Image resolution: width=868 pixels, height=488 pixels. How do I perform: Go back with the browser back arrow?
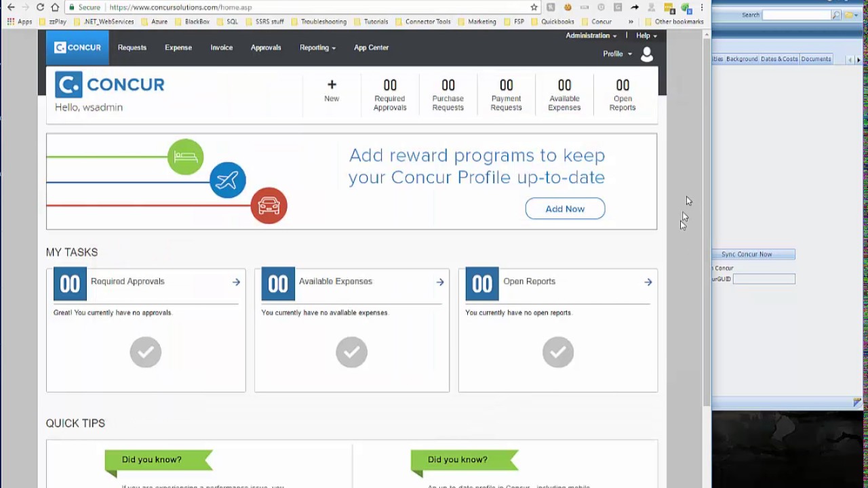(11, 7)
